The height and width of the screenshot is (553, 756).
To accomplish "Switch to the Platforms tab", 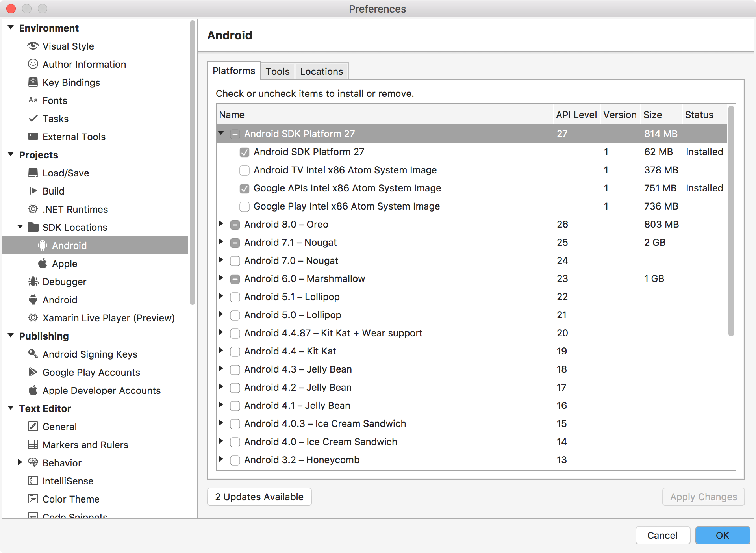I will [234, 71].
